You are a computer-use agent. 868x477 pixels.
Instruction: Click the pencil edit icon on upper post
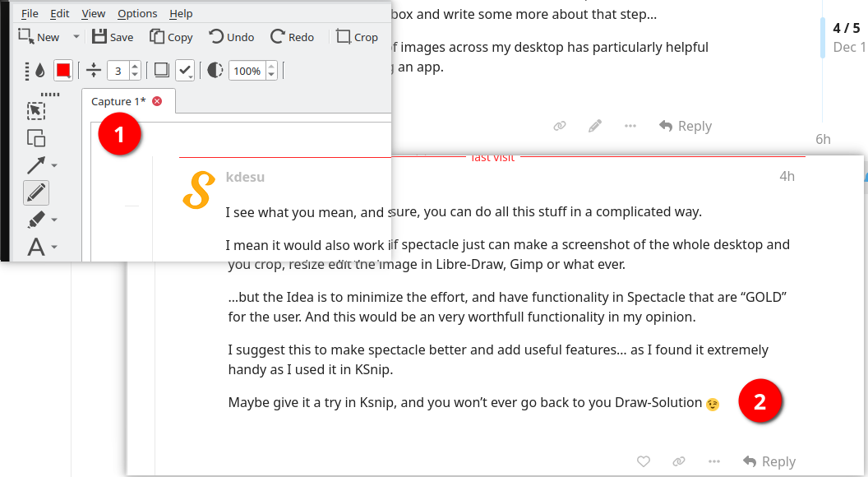[595, 126]
